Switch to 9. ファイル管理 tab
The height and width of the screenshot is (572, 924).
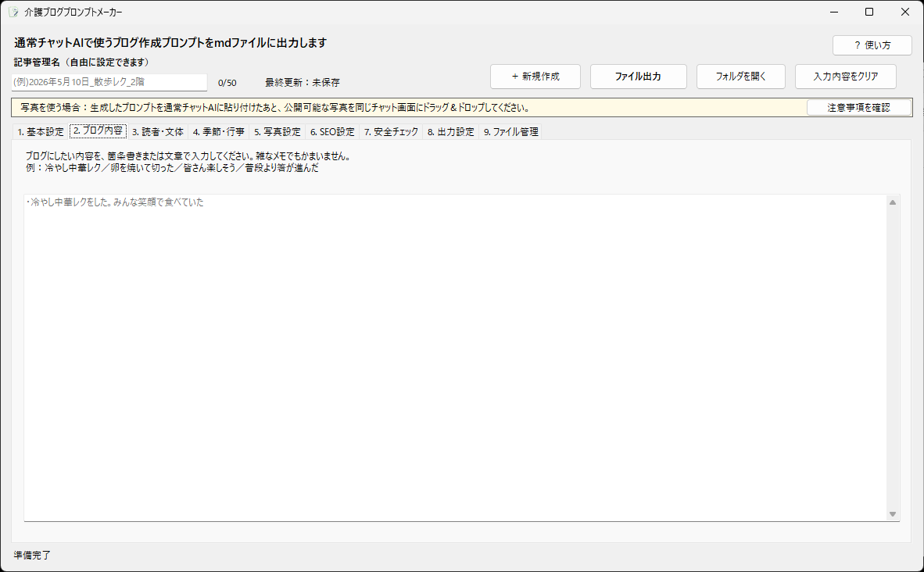(x=511, y=131)
